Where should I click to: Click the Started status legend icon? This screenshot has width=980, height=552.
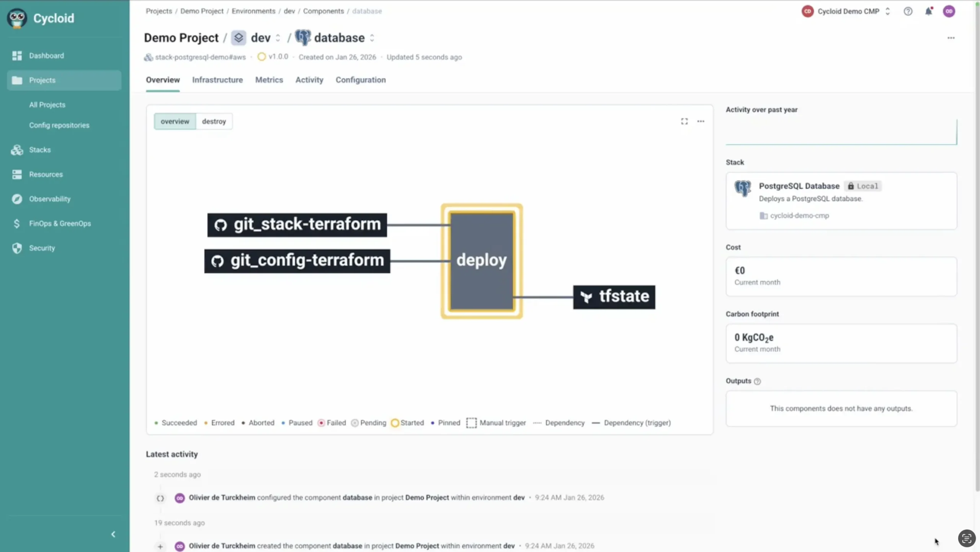point(395,423)
